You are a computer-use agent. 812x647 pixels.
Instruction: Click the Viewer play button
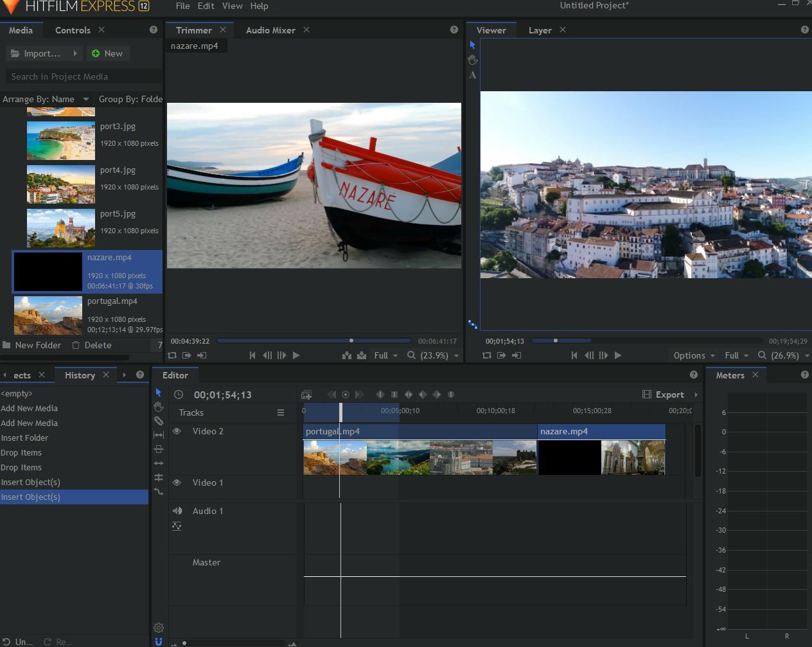click(x=618, y=355)
